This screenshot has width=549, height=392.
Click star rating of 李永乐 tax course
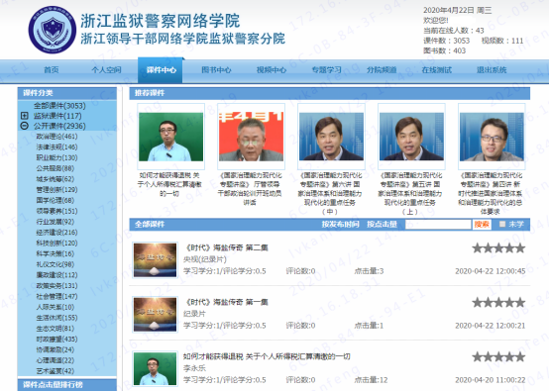point(498,357)
